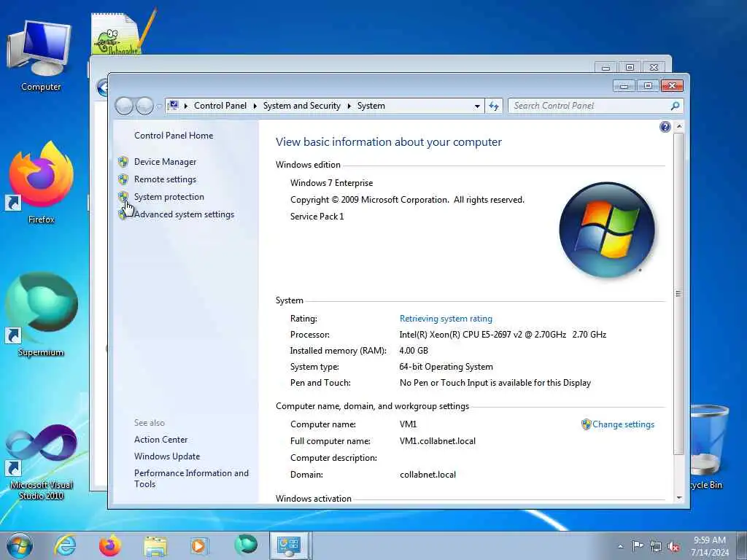Image resolution: width=747 pixels, height=560 pixels.
Task: Click the Windows logo image
Action: [x=607, y=230]
